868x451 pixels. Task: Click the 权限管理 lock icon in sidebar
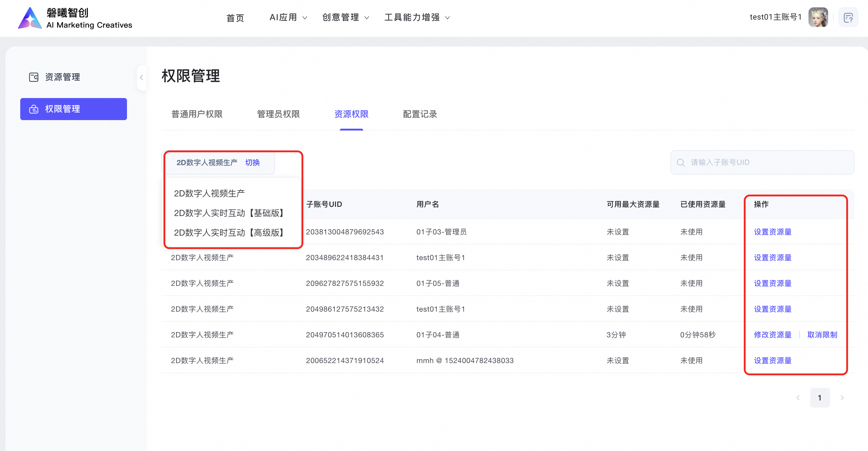pyautogui.click(x=34, y=109)
